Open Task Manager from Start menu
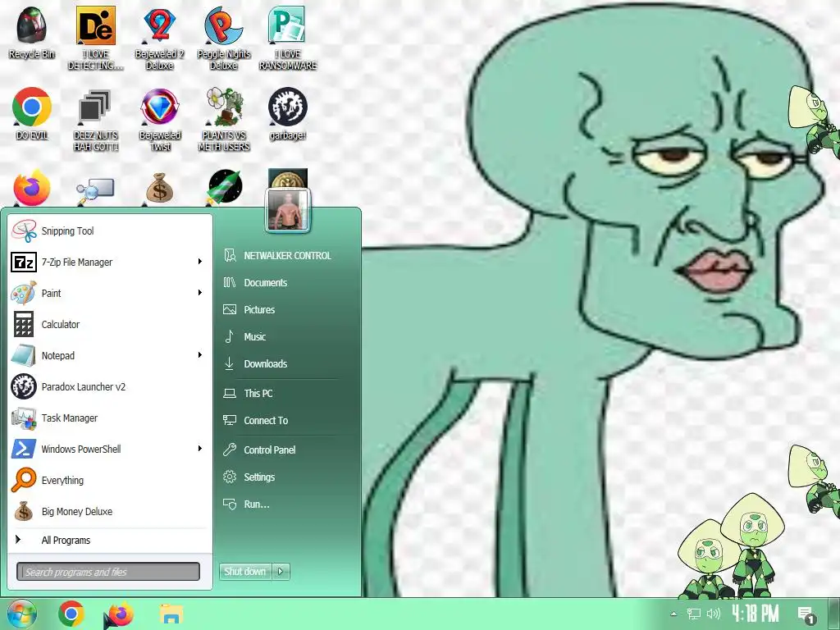840x630 pixels. click(x=110, y=418)
